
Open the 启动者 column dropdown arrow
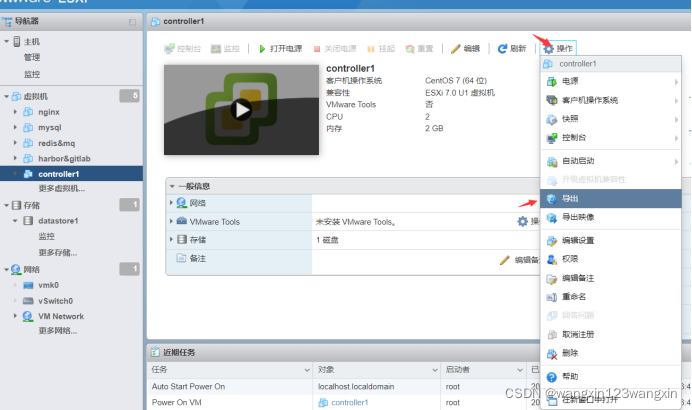(520, 370)
